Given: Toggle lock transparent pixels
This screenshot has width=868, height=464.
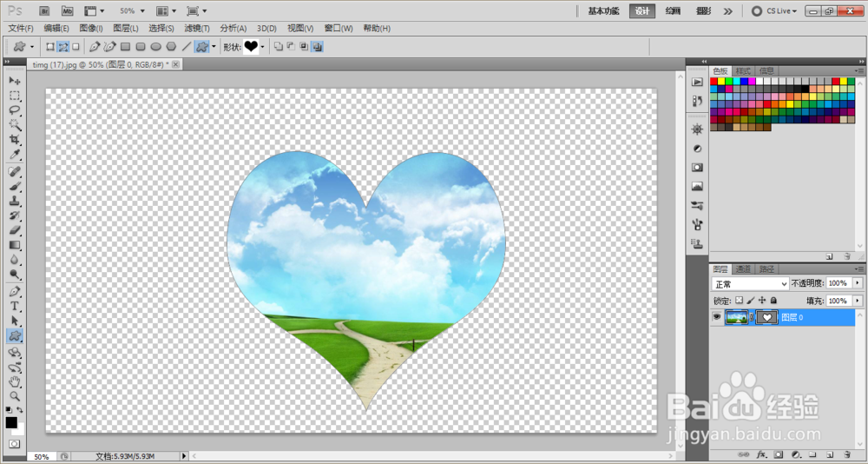Looking at the screenshot, I should (739, 300).
